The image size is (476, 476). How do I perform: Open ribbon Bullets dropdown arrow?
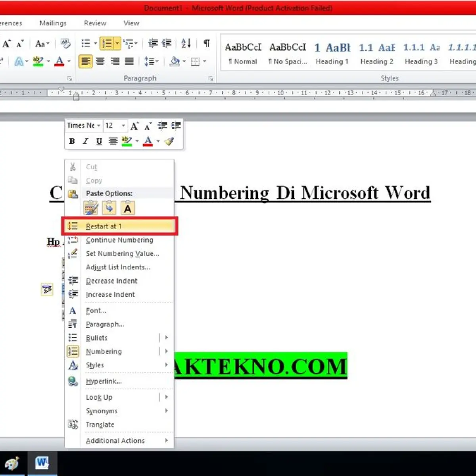[96, 44]
